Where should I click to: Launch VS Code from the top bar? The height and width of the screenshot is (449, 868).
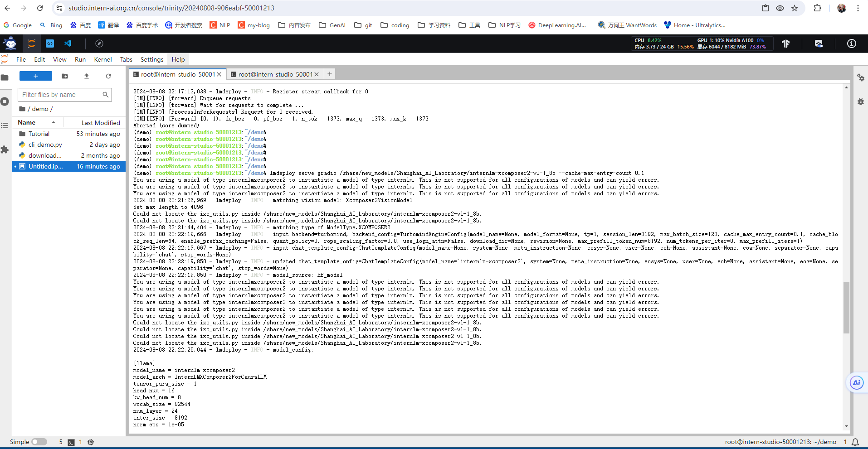click(x=68, y=43)
